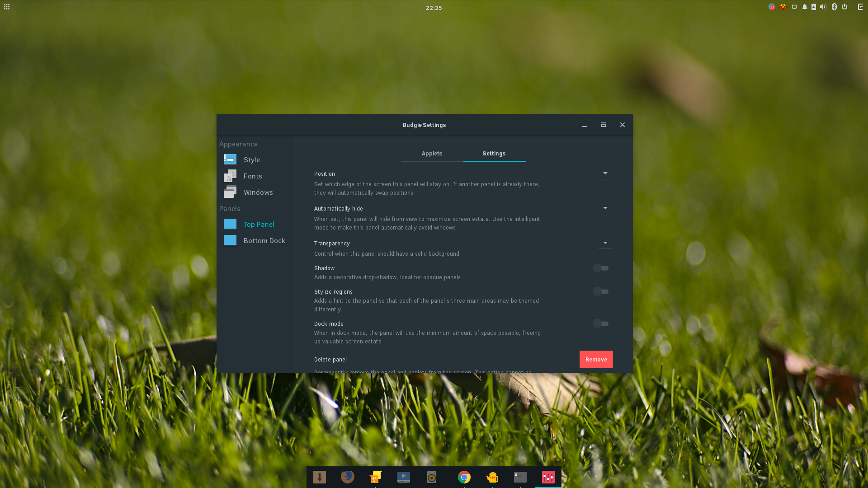The height and width of the screenshot is (488, 868).
Task: Open the volume control icon
Action: click(x=823, y=7)
